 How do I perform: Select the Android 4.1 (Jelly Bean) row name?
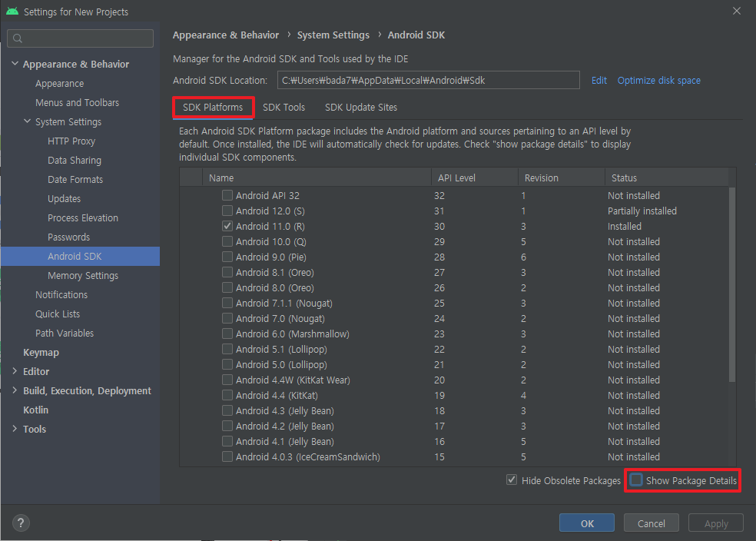click(284, 441)
